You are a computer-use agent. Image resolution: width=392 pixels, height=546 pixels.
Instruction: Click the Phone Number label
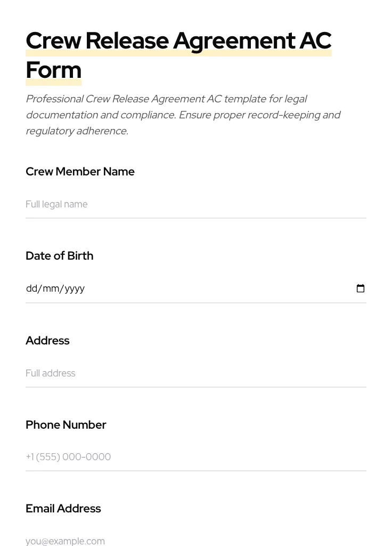pos(66,425)
